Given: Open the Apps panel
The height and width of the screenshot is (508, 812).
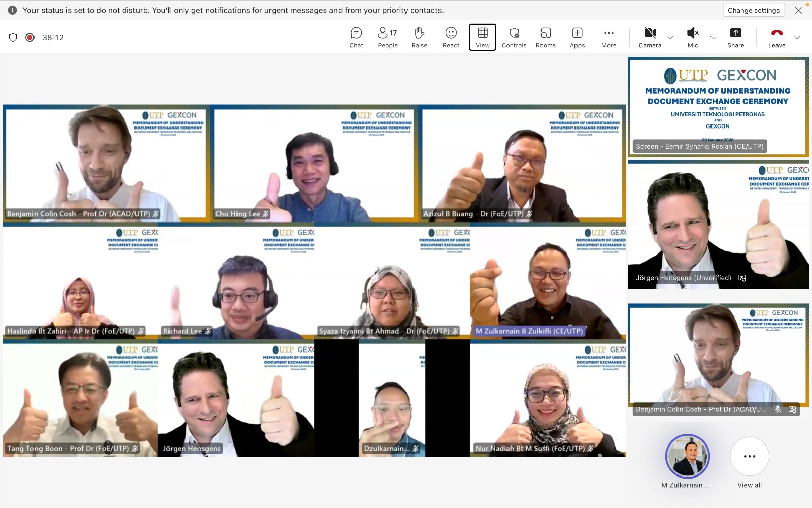Looking at the screenshot, I should point(577,38).
